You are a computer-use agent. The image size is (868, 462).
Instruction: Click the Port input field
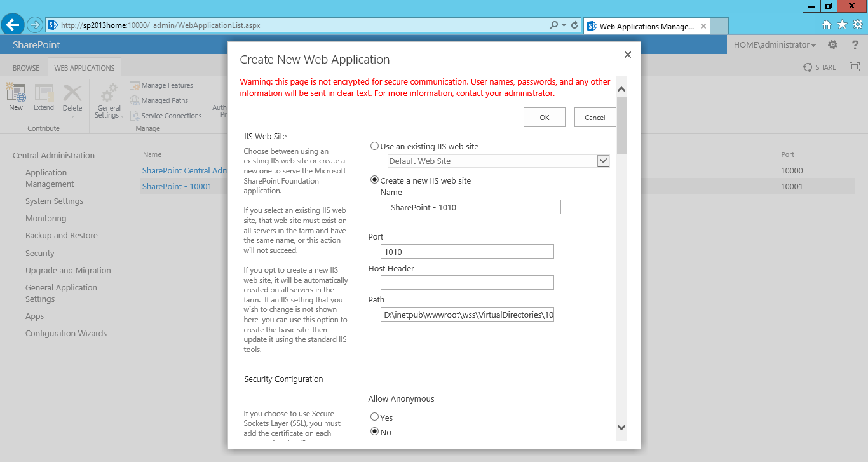(467, 252)
